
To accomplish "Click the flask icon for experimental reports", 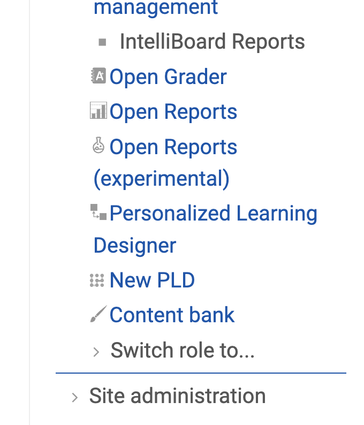I will click(x=98, y=146).
